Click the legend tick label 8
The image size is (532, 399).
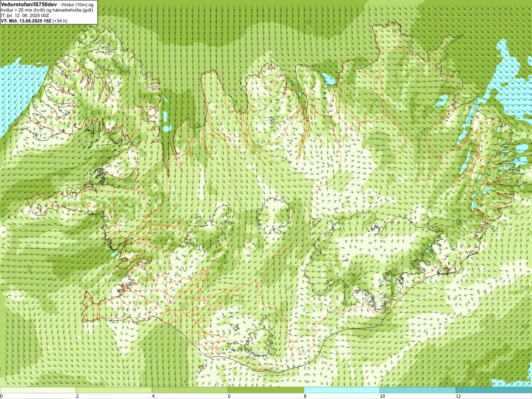pos(305,396)
